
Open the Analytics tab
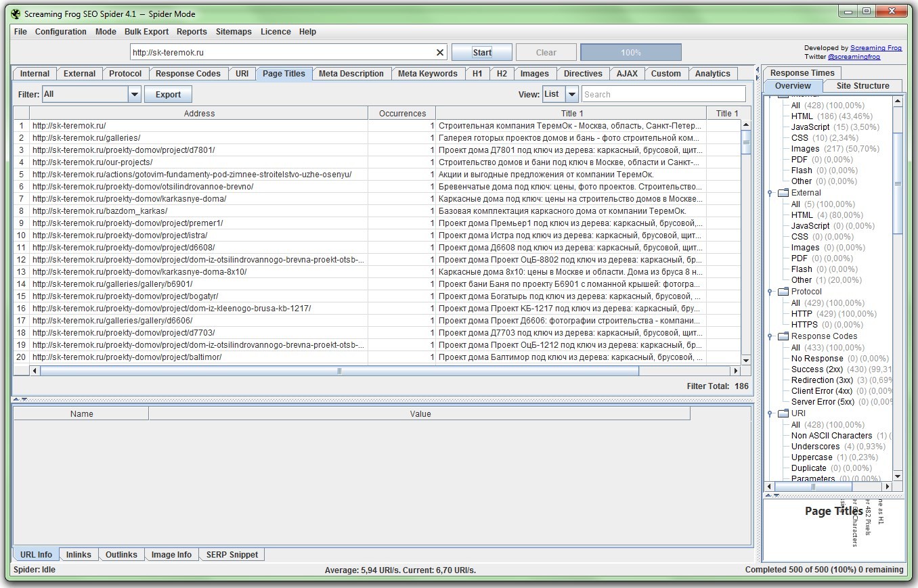click(x=712, y=74)
